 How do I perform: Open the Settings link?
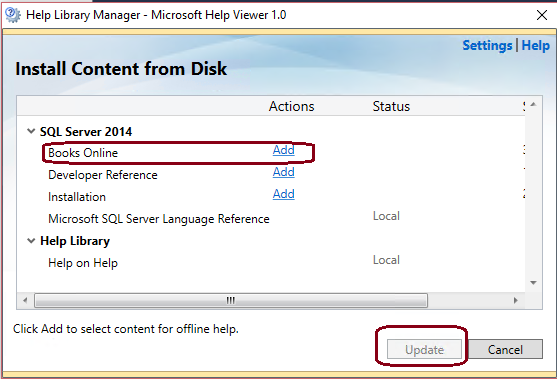[487, 45]
